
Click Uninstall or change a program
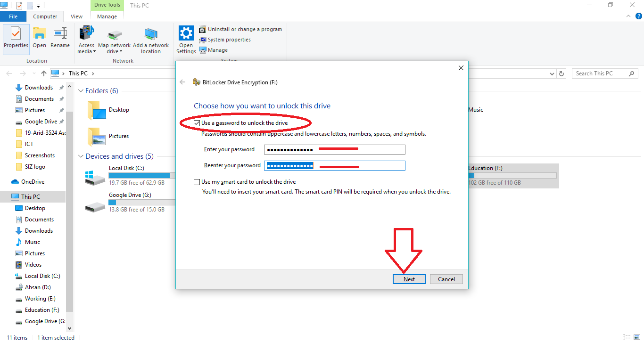tap(240, 29)
